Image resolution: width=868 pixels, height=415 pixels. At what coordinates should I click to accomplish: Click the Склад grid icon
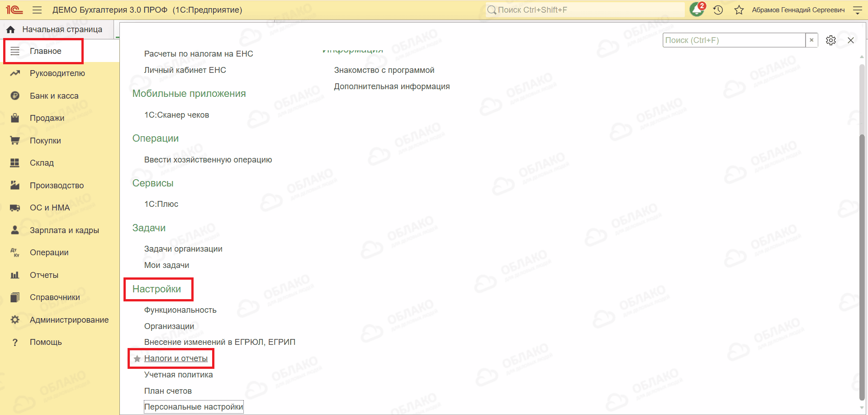[15, 162]
